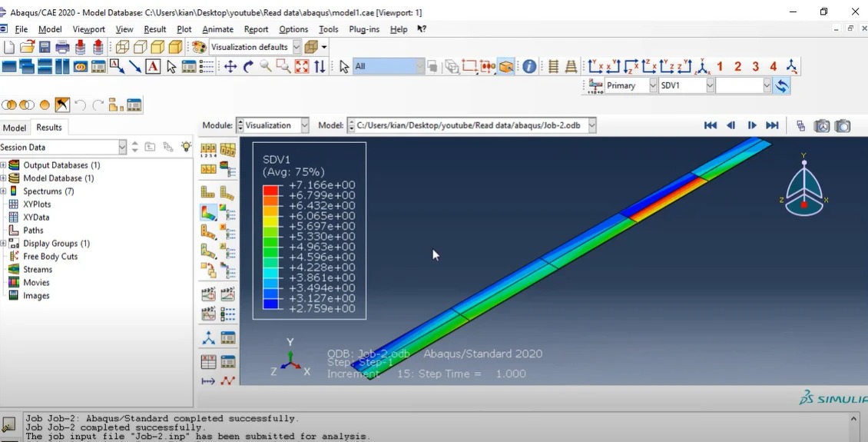Open the Viewport menu

[88, 29]
